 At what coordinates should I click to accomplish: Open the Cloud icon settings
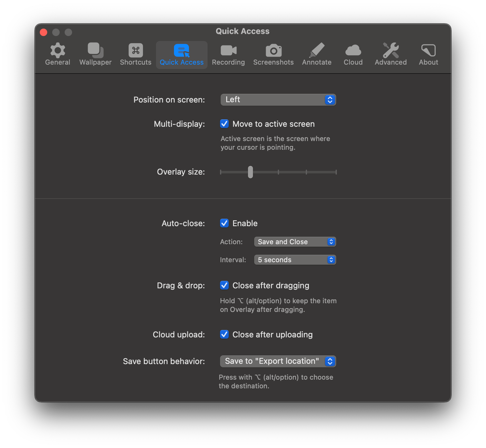coord(353,50)
